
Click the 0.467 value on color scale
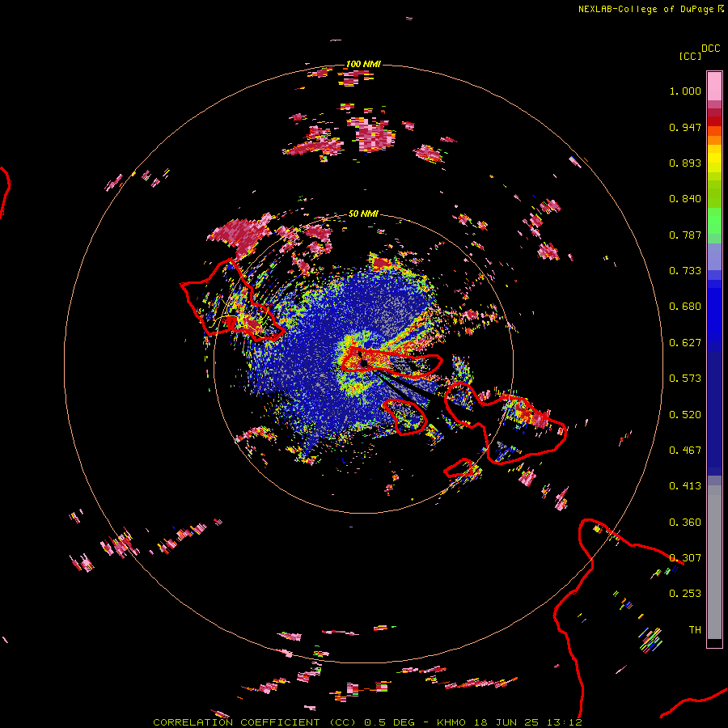[x=685, y=451]
